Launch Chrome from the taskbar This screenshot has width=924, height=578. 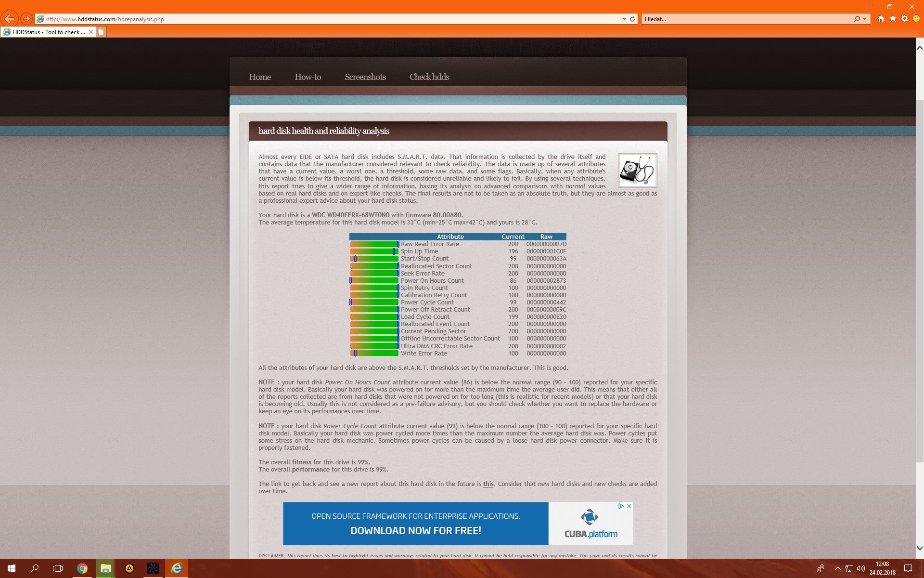coord(82,568)
